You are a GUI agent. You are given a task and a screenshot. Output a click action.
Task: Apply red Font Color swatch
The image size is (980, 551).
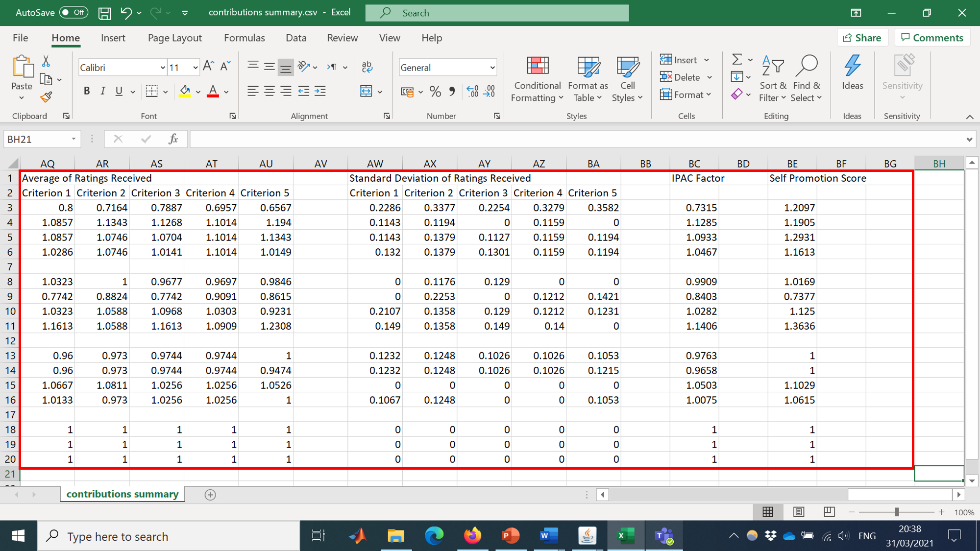tap(213, 92)
